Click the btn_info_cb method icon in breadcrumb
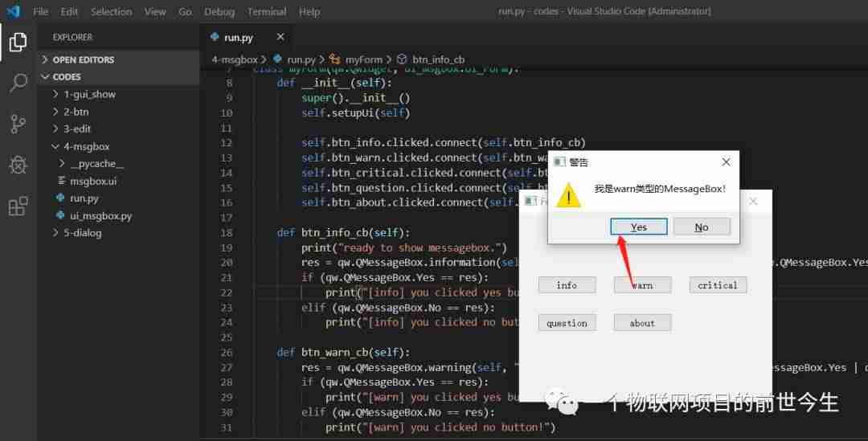Screen dimensions: 868x441 click(x=402, y=59)
